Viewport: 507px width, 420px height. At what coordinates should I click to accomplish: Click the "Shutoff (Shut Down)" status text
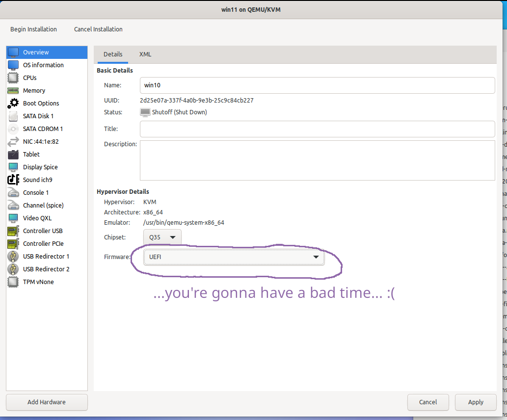click(x=180, y=112)
